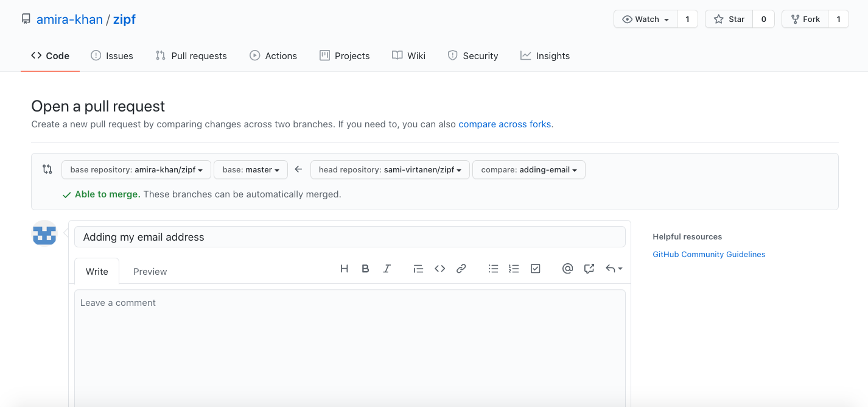Open saved replies arrow icon
The height and width of the screenshot is (407, 868).
pyautogui.click(x=614, y=269)
